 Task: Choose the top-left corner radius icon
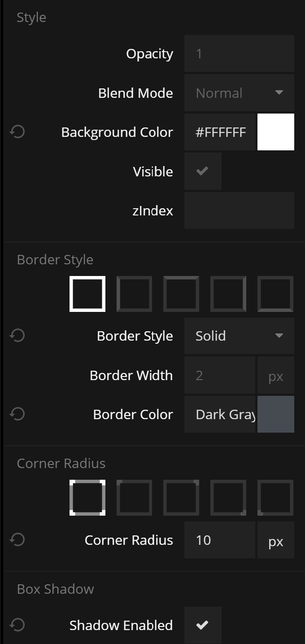click(x=134, y=498)
